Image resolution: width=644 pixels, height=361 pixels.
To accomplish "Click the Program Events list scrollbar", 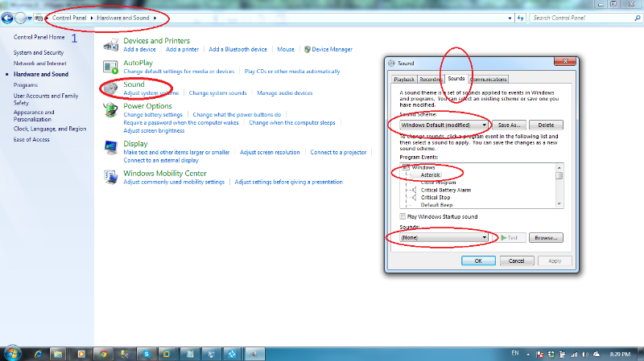I will pyautogui.click(x=559, y=186).
